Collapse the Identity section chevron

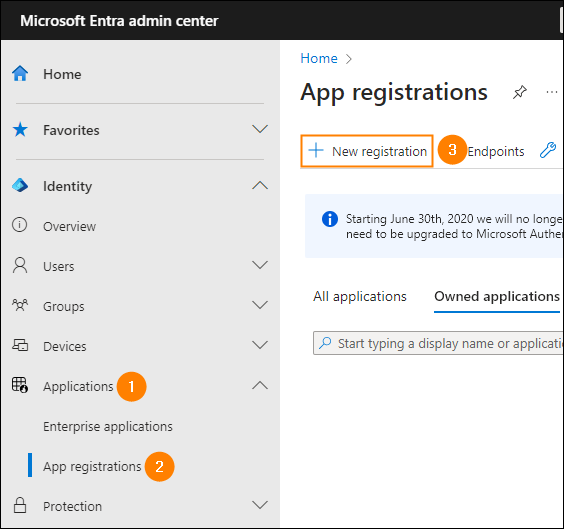(x=260, y=185)
